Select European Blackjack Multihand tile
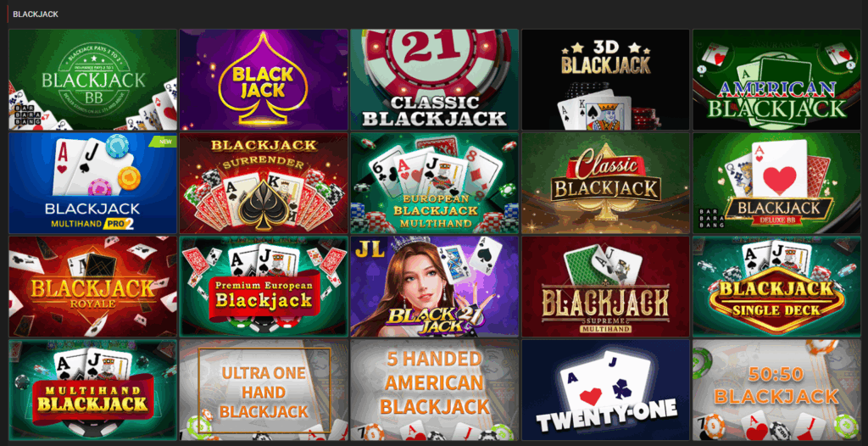The height and width of the screenshot is (446, 868). click(x=435, y=183)
